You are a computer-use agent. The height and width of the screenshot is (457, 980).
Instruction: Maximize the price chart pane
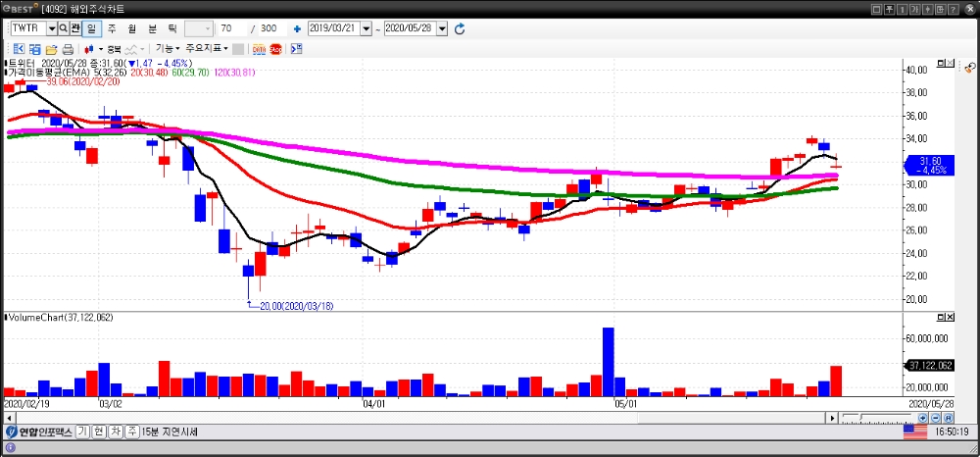940,63
